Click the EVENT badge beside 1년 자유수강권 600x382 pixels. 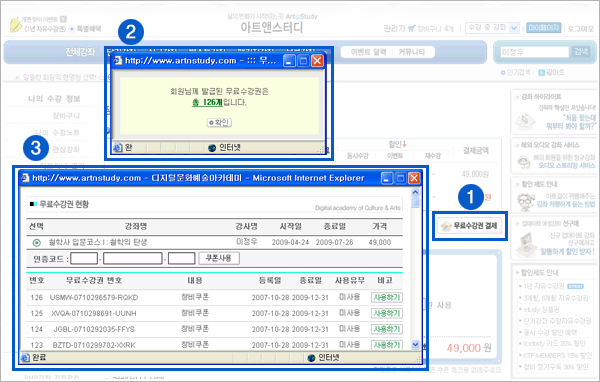coord(575,286)
